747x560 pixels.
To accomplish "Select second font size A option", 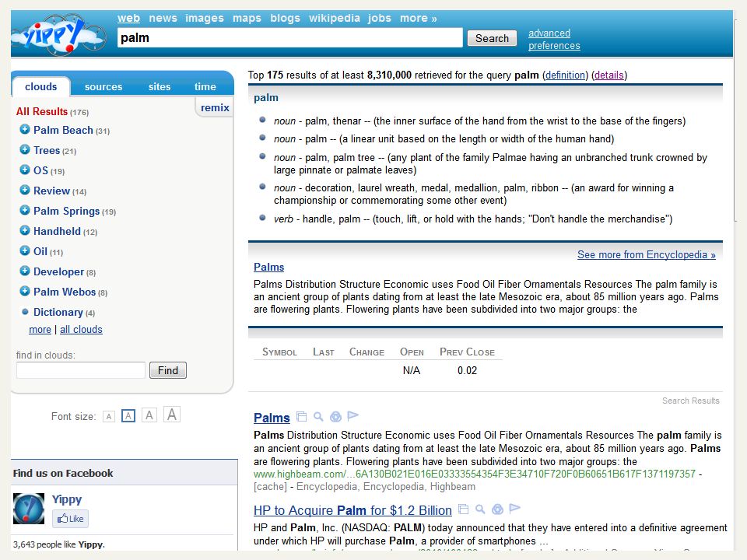I will coord(128,416).
